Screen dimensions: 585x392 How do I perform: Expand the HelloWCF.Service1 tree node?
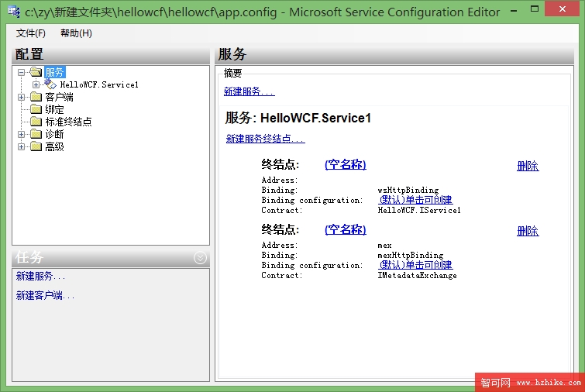point(36,84)
